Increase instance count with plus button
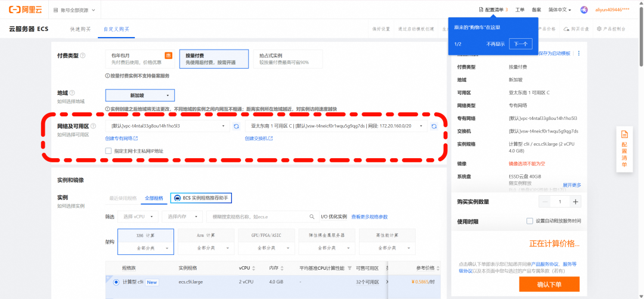The image size is (644, 299). point(575,202)
